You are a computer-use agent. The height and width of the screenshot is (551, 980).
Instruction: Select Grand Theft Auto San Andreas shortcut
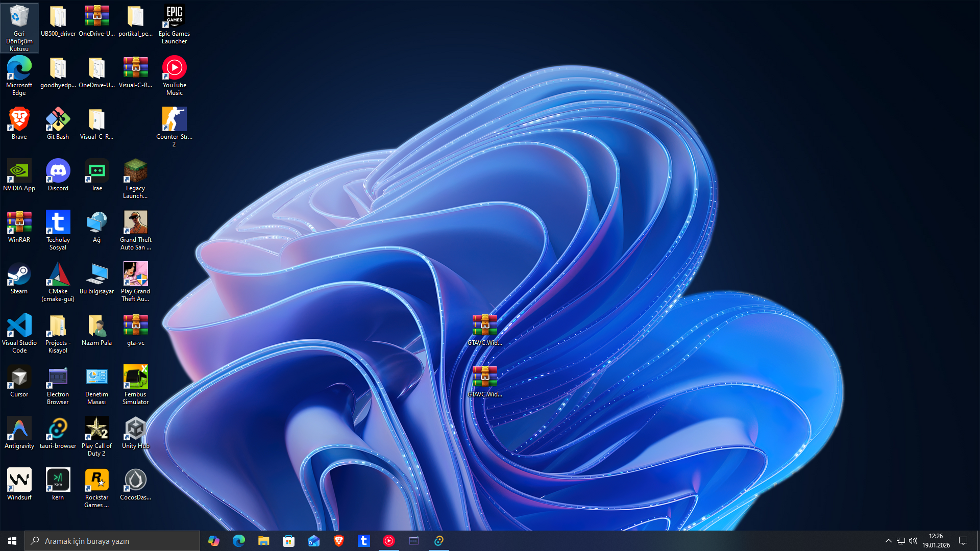click(135, 230)
